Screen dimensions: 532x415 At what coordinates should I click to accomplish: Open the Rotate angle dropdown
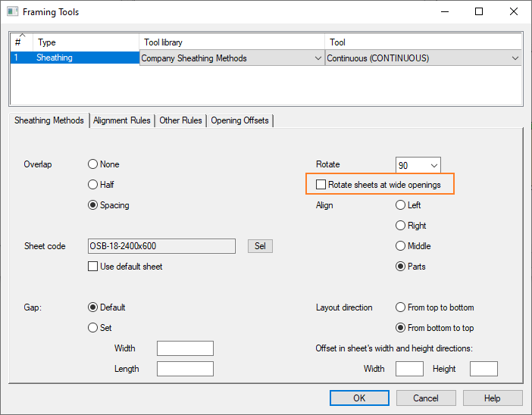[433, 165]
